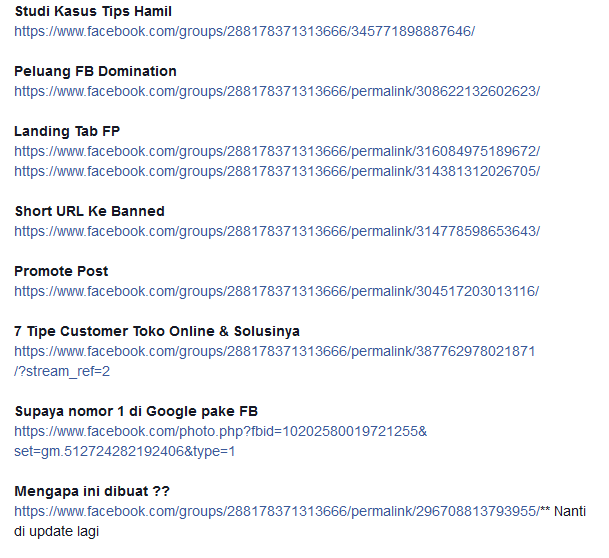Open the permalink ending 387762978021871
Viewport: 609px width, 558px height.
click(x=275, y=351)
